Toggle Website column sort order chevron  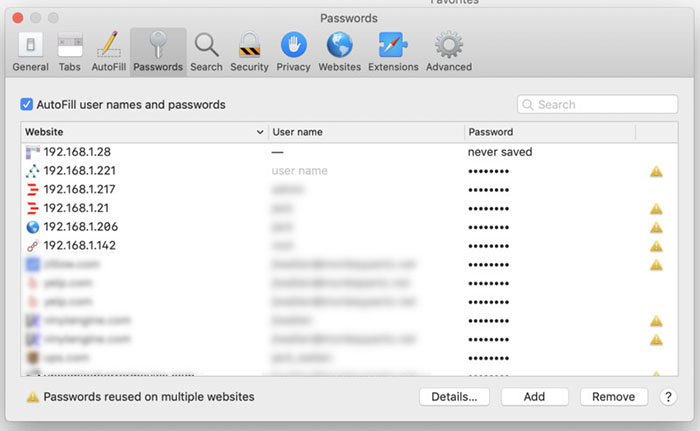coord(260,132)
